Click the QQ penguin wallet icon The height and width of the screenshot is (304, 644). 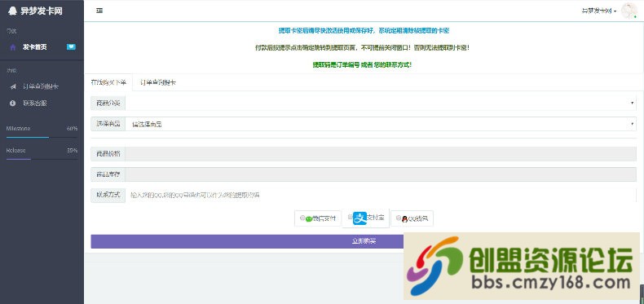(x=404, y=219)
